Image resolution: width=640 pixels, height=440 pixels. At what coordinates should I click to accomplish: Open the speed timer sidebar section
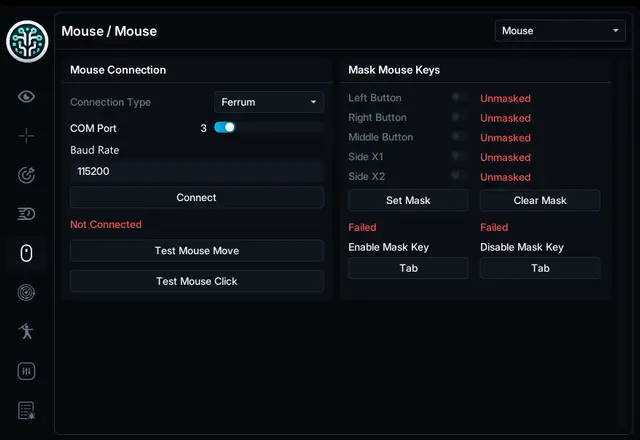(27, 213)
